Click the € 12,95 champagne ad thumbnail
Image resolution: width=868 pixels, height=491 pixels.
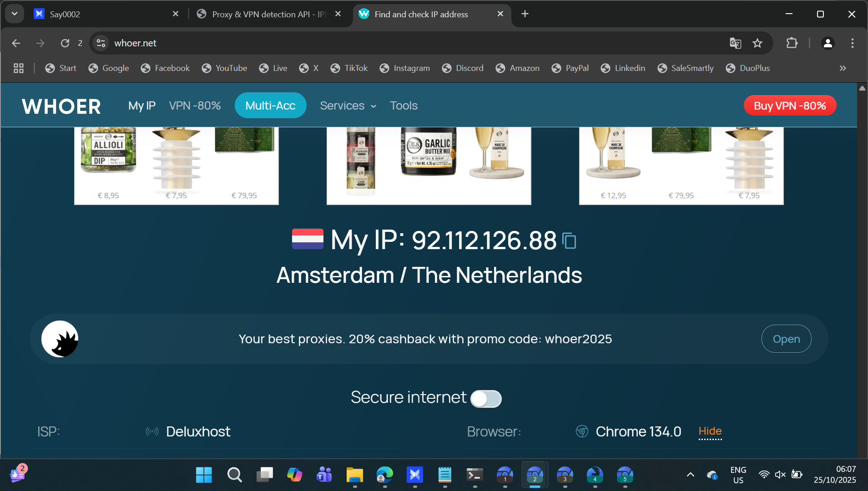(613, 164)
